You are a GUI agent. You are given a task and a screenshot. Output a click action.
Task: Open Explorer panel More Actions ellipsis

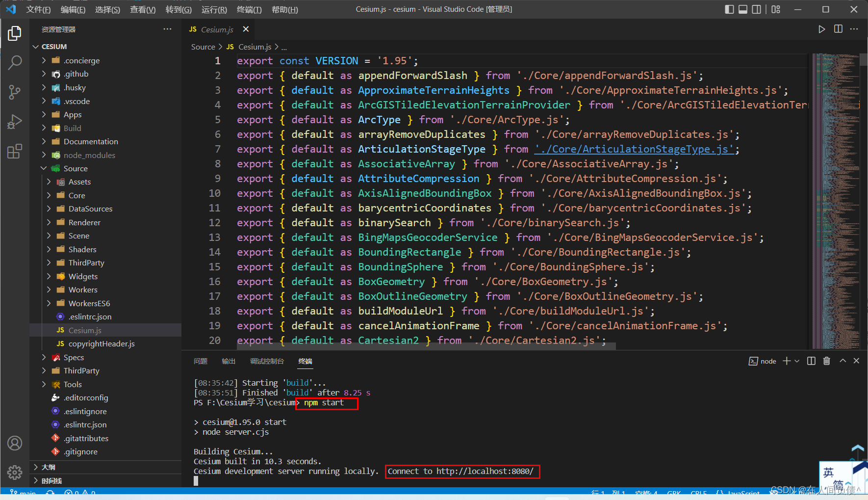167,29
